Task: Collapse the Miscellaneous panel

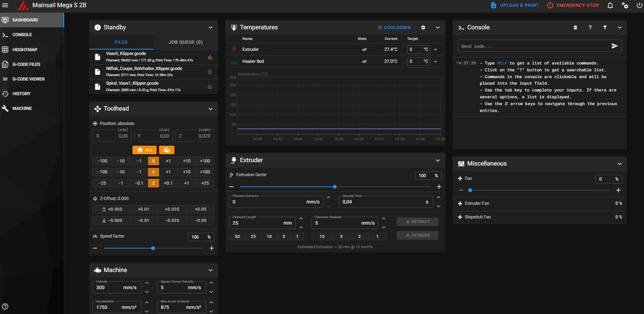Action: (x=619, y=164)
